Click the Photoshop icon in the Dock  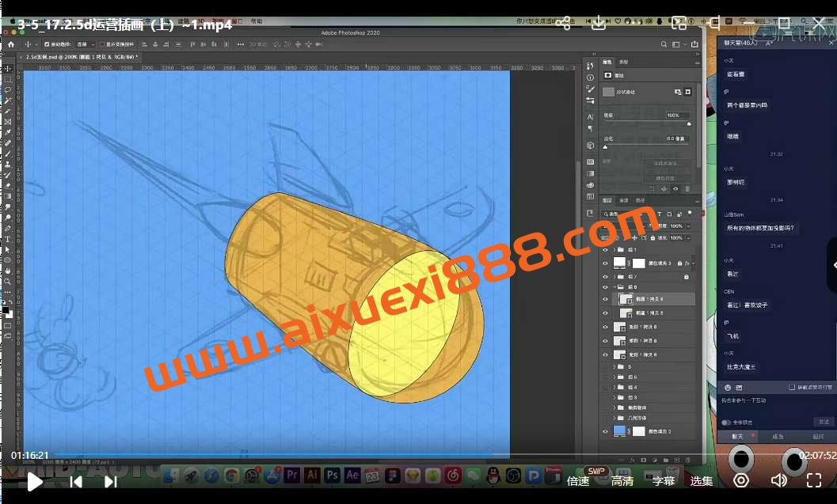point(333,475)
